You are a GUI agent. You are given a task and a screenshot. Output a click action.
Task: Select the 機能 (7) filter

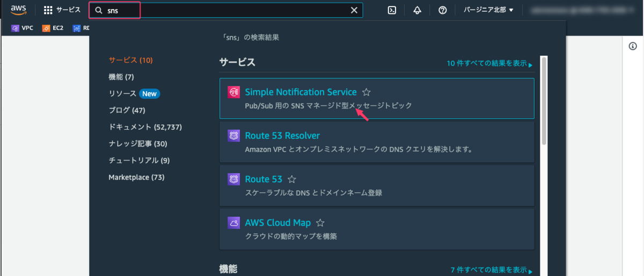coord(121,77)
